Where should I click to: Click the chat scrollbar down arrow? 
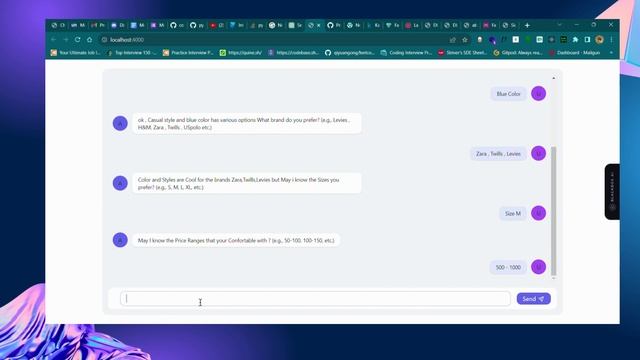tap(553, 278)
